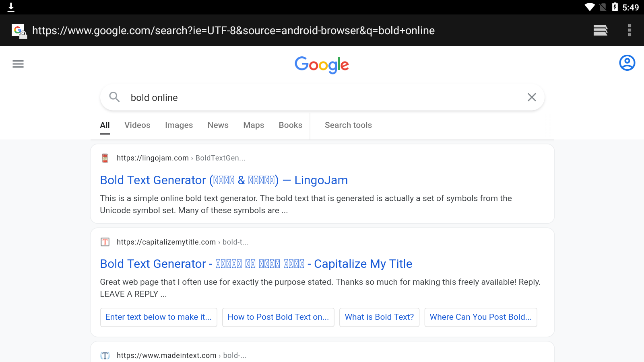Screen dimensions: 644x362
Task: Tap the 5:49 clock in status bar
Action: pyautogui.click(x=630, y=7)
